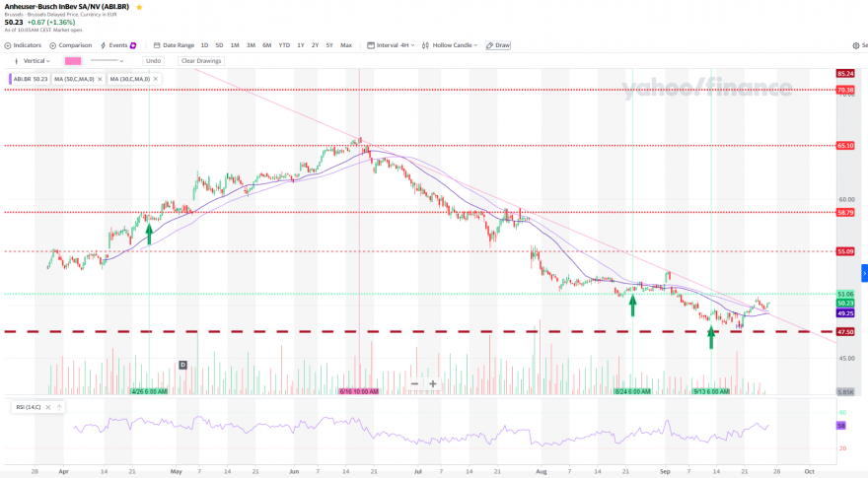Viewport: 868px width, 478px height.
Task: Click the RSI value 58 label
Action: tap(840, 426)
